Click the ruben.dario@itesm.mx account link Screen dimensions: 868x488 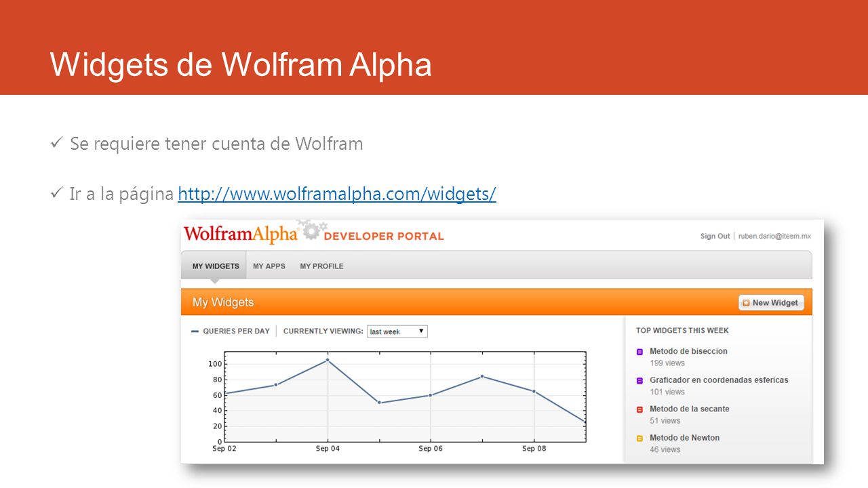click(x=774, y=237)
